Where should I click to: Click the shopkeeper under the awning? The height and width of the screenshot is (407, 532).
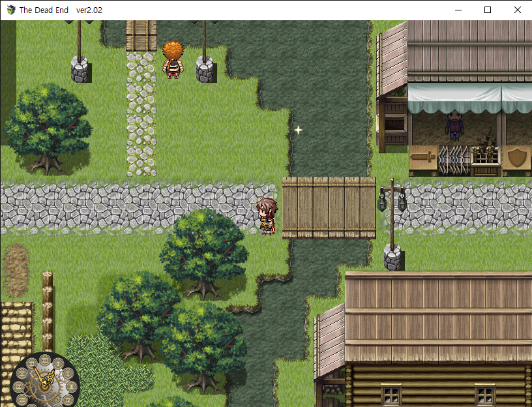(454, 125)
